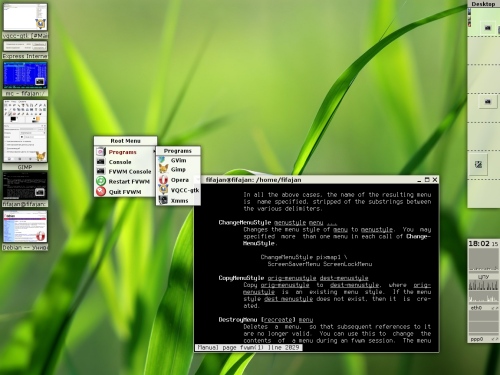Click the Root Menu title
This screenshot has width=500, height=375.
(x=125, y=141)
